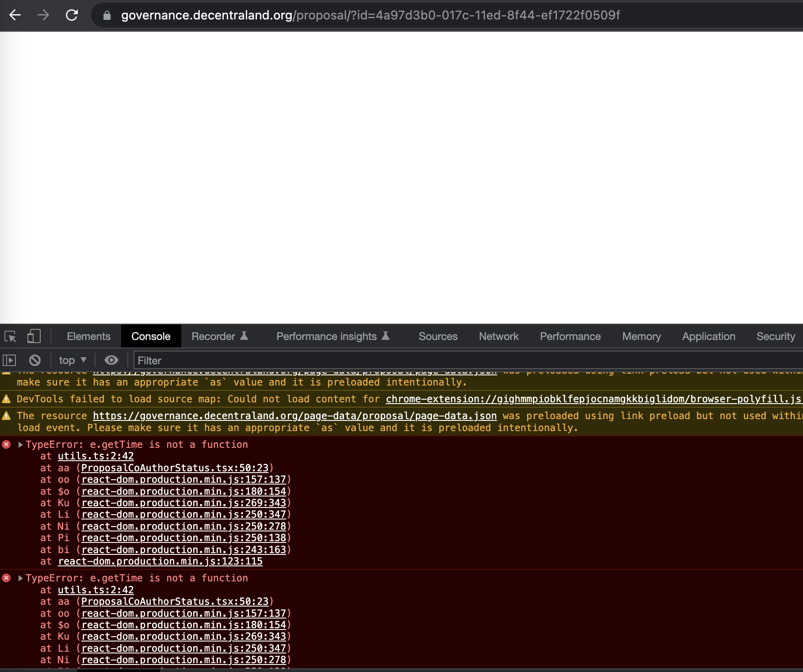This screenshot has width=803, height=672.
Task: Click the browser forward arrow
Action: click(43, 15)
